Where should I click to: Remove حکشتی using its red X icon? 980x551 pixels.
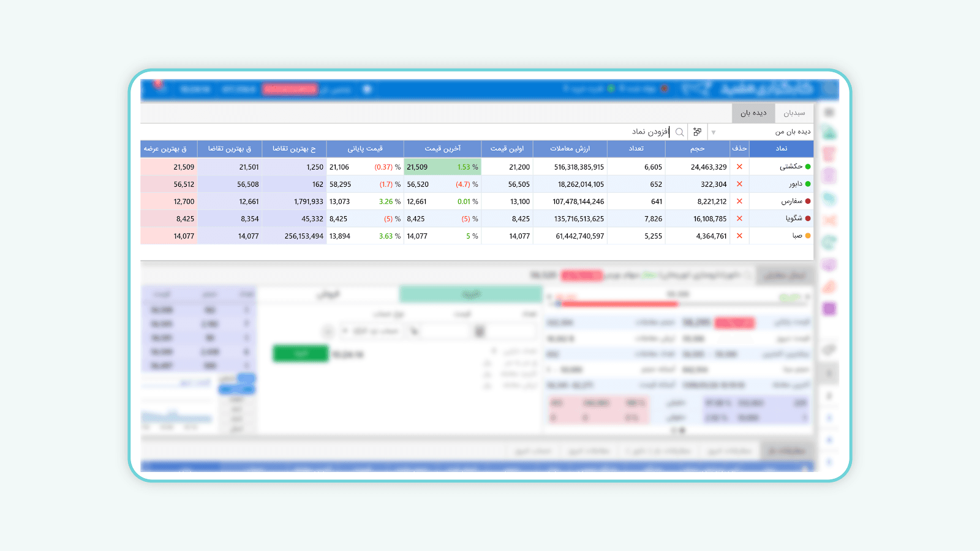739,167
